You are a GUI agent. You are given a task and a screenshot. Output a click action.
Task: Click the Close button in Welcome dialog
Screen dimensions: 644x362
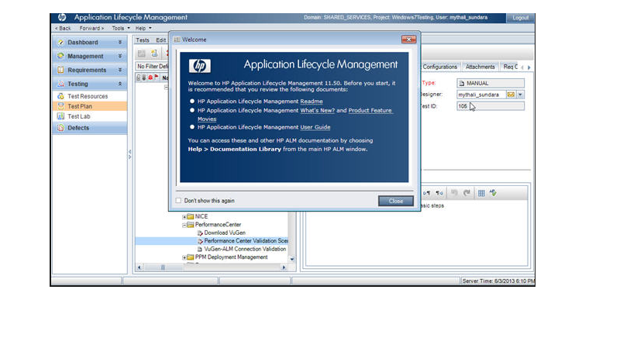[x=396, y=201]
